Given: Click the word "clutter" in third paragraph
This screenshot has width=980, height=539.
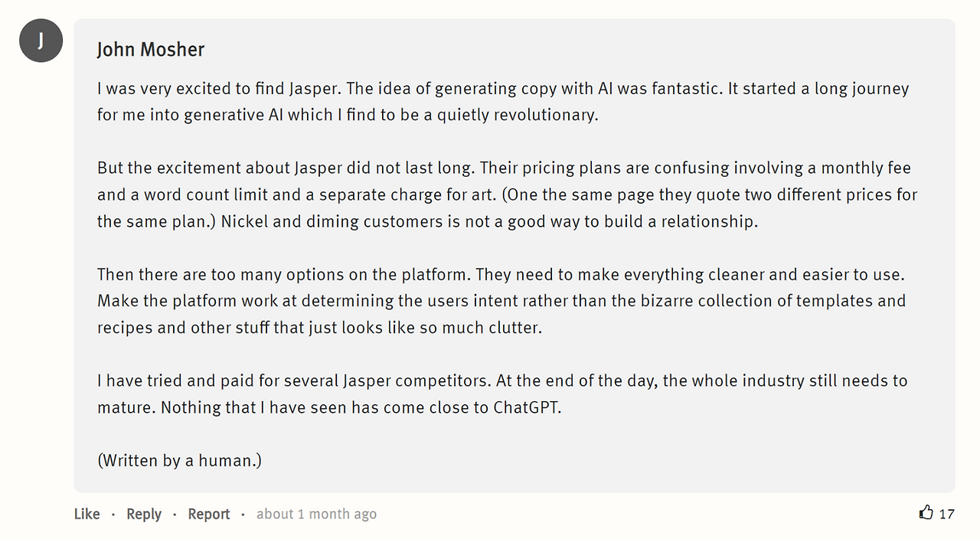Looking at the screenshot, I should (x=513, y=328).
